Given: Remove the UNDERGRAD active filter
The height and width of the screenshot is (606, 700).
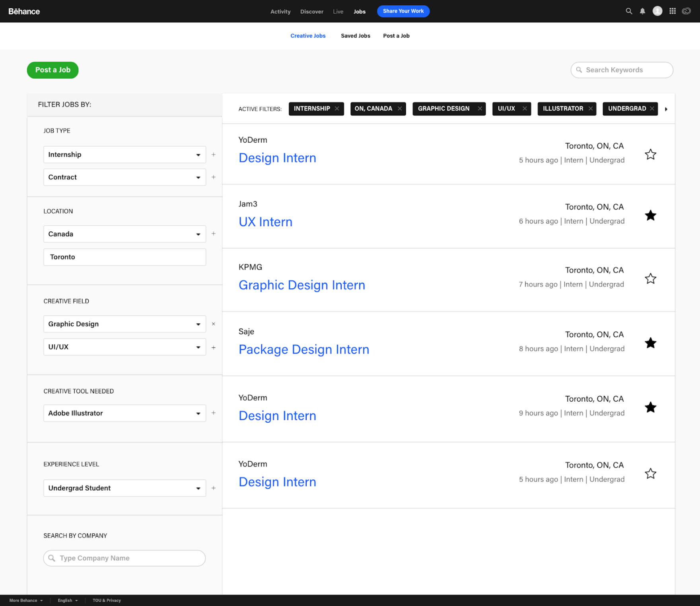Looking at the screenshot, I should point(652,109).
